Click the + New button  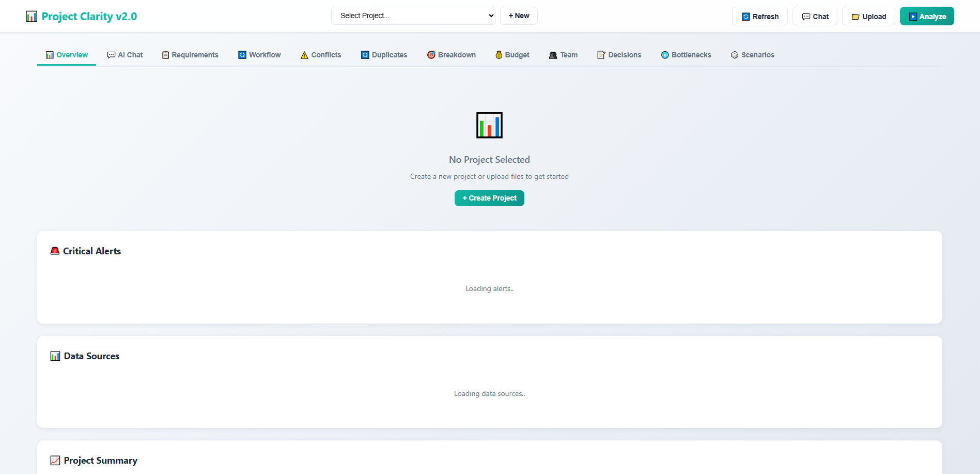tap(519, 16)
